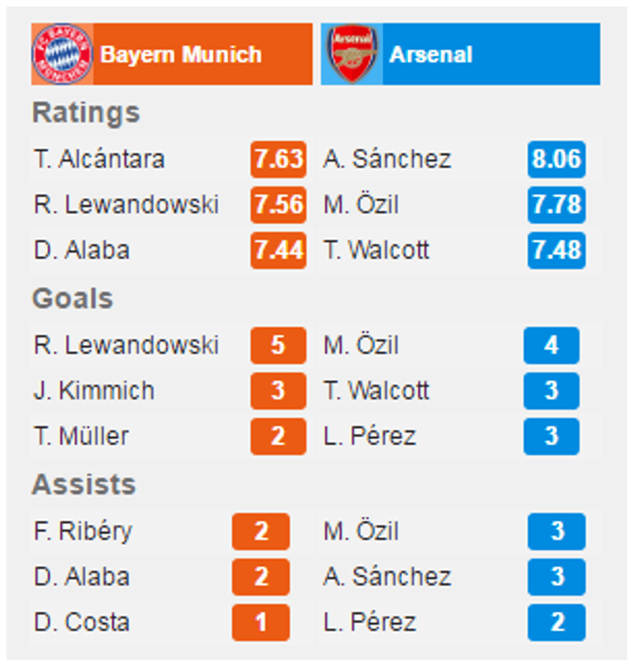This screenshot has height=672, width=633.
Task: Click the T. Walcott player name
Action: [377, 250]
